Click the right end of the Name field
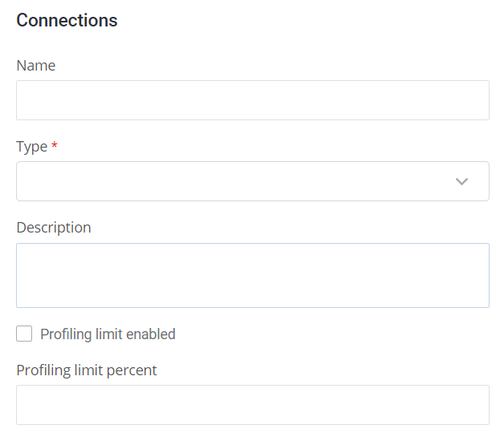Screen dimensions: 504x437 coord(478,100)
